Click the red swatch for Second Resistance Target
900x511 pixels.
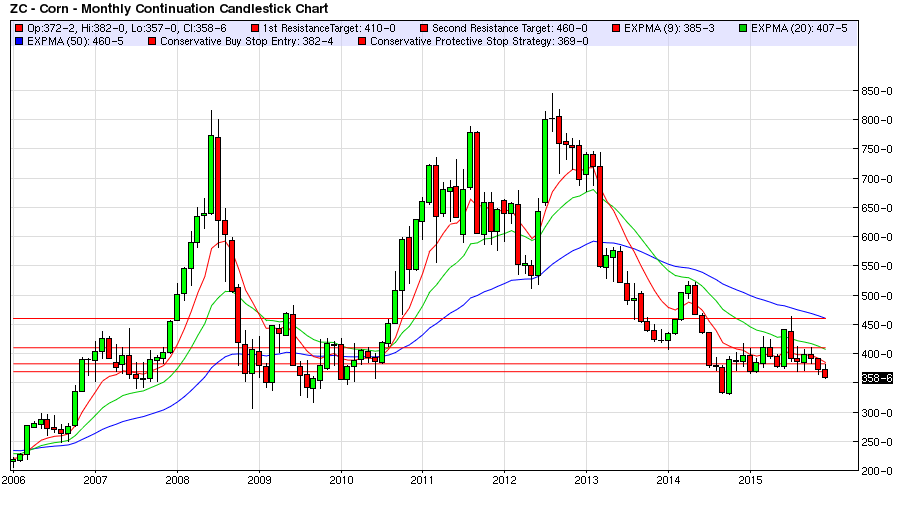click(424, 28)
